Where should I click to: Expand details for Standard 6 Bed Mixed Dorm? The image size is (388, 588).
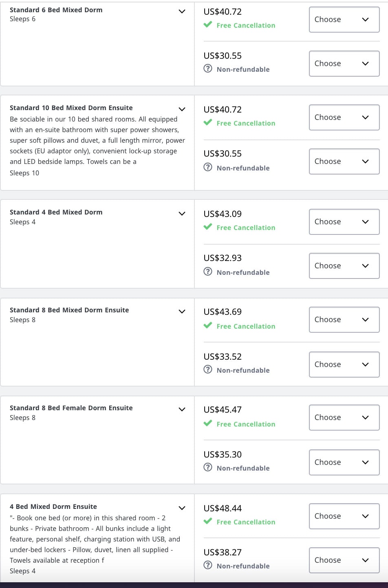tap(182, 12)
